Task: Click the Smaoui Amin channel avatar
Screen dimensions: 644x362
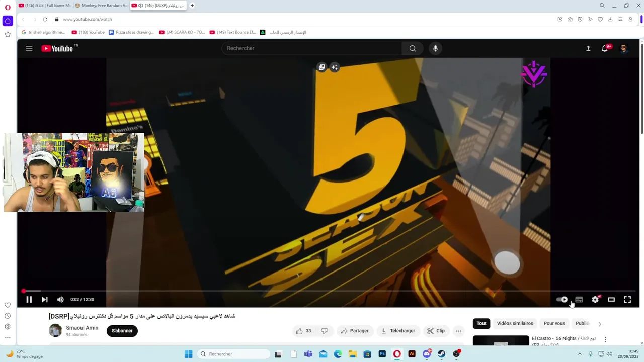Action: pos(55,330)
